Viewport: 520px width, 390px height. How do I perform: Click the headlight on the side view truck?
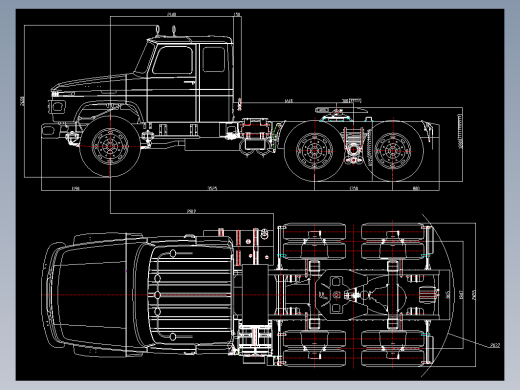(57, 107)
